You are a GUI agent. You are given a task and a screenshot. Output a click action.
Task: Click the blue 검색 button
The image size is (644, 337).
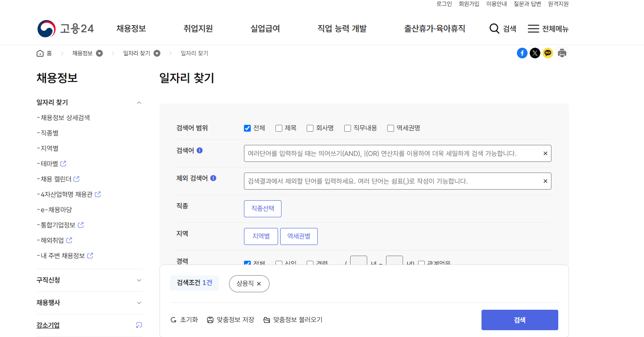pyautogui.click(x=519, y=320)
